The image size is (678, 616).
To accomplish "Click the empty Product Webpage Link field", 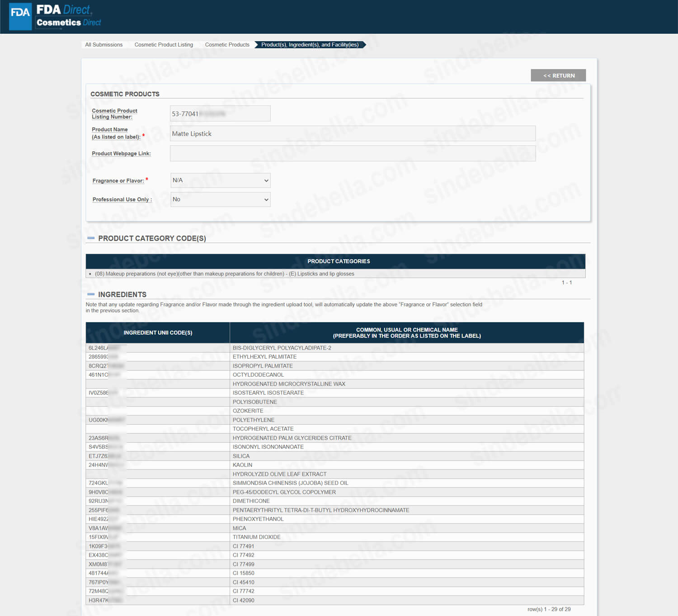I will click(353, 153).
